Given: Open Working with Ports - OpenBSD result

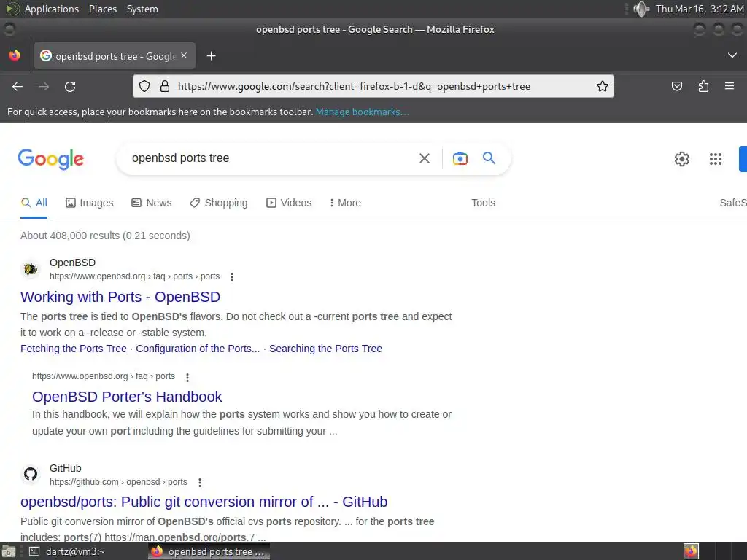Looking at the screenshot, I should tap(120, 297).
